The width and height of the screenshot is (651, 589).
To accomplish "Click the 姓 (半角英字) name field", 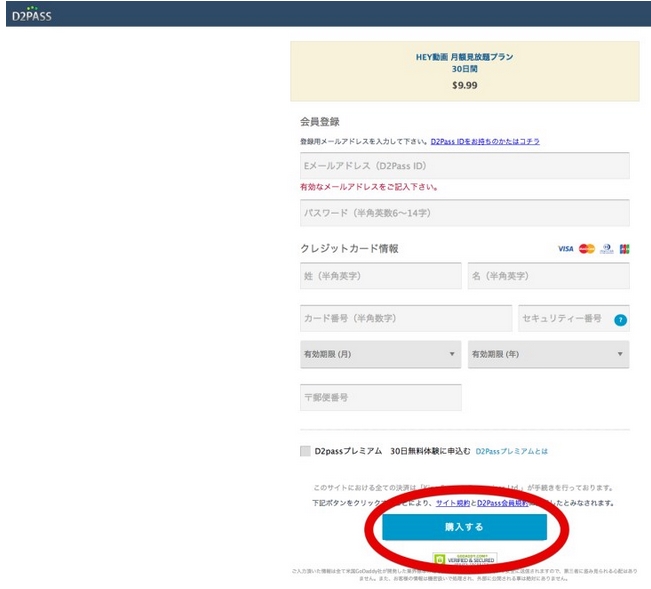I will (380, 276).
